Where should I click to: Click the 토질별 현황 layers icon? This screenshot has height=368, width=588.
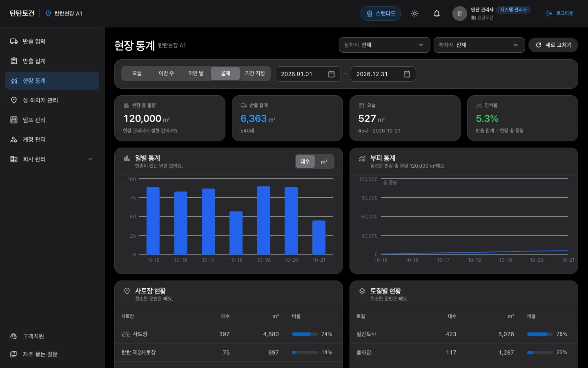click(x=362, y=291)
